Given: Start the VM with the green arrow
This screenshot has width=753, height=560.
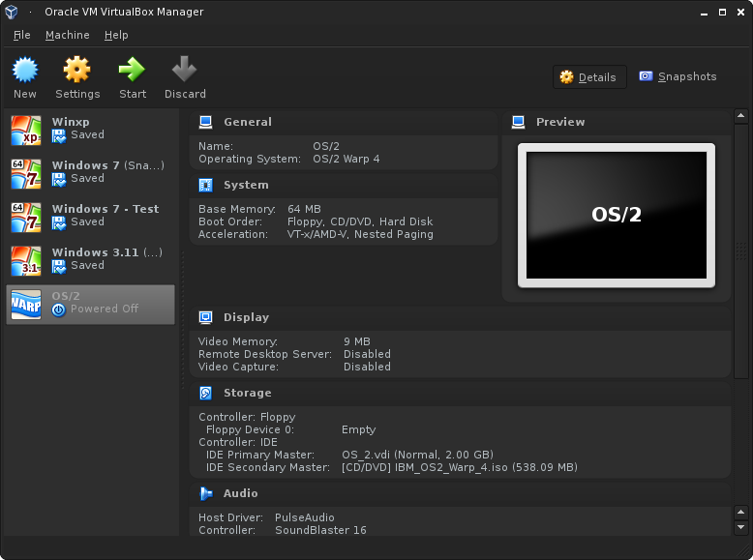Looking at the screenshot, I should pos(132,70).
